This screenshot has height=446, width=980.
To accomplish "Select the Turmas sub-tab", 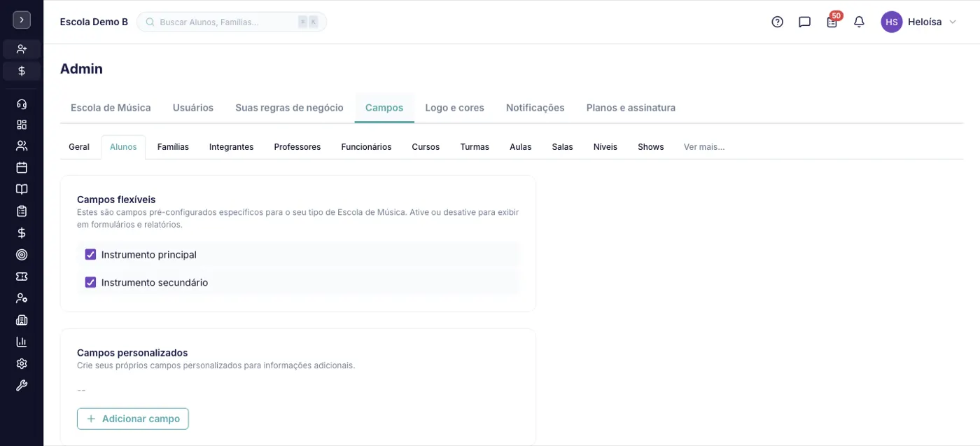I will (475, 147).
